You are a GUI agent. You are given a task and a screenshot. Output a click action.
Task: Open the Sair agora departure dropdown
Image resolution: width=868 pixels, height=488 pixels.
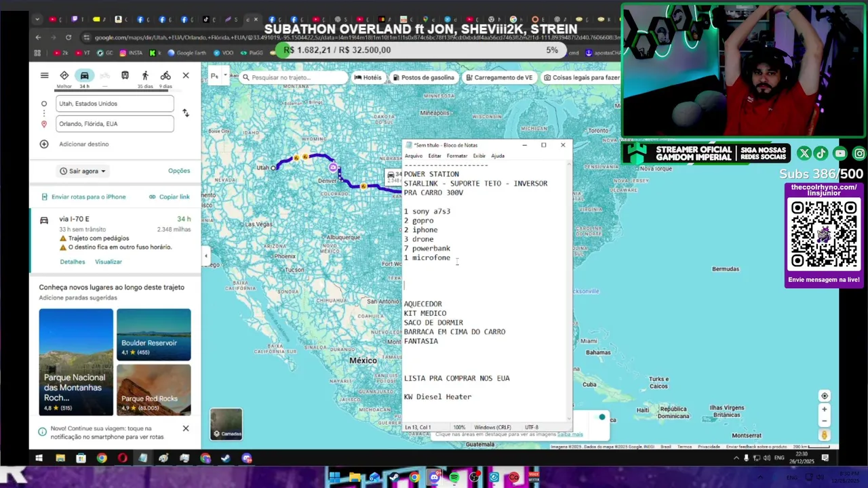83,171
